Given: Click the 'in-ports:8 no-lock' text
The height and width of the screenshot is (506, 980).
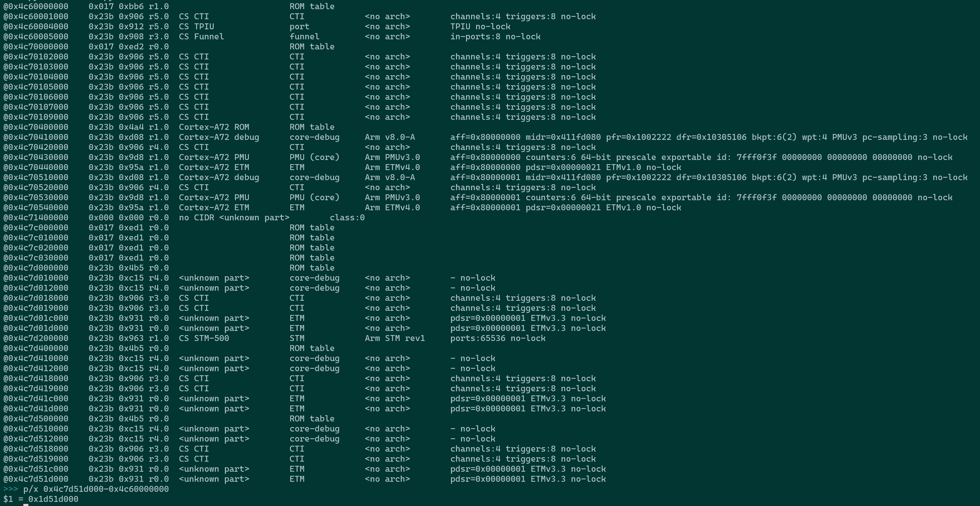Looking at the screenshot, I should pos(495,37).
